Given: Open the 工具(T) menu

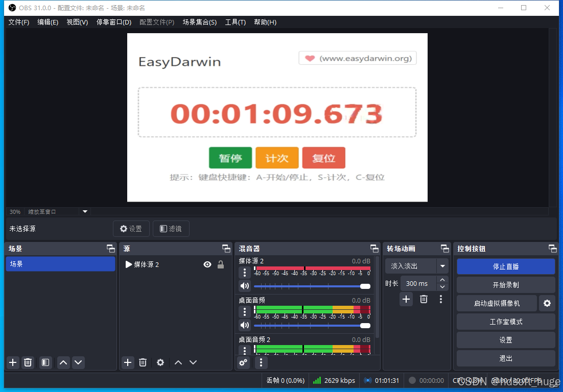Looking at the screenshot, I should point(235,22).
